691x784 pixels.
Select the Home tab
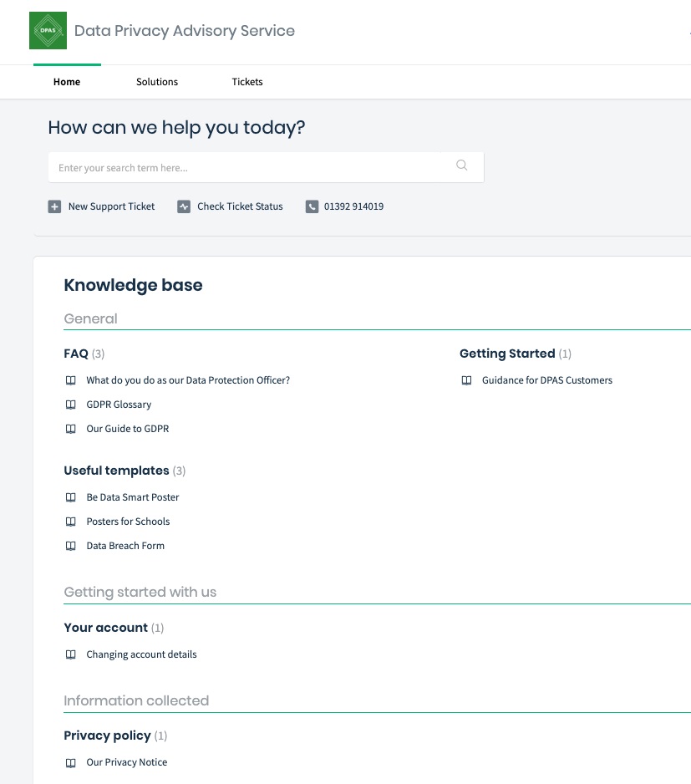tap(66, 82)
